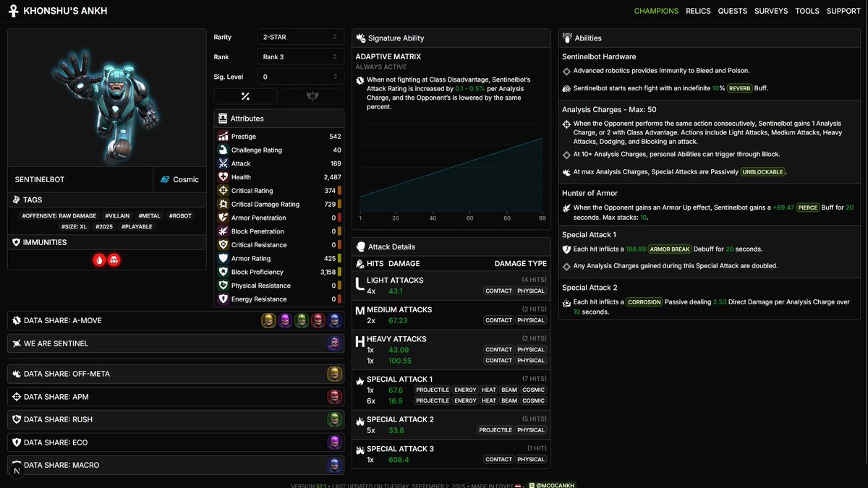Select the green Sentinel portrait in Data Share: A-Move
The height and width of the screenshot is (488, 868).
[x=301, y=320]
